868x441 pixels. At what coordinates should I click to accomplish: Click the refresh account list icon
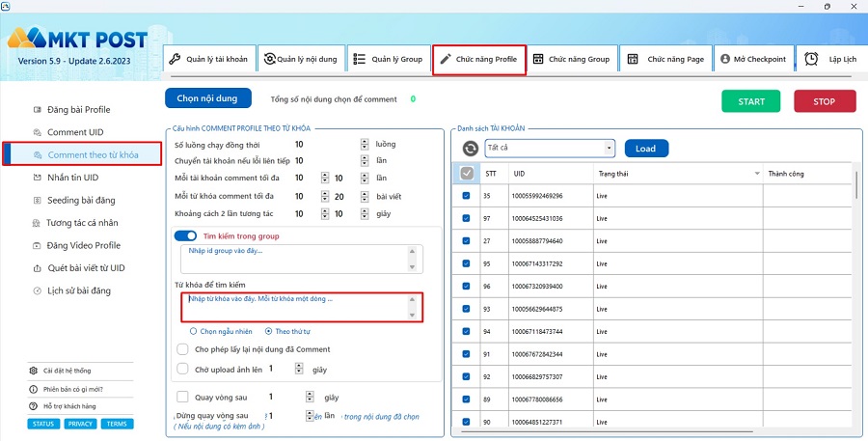pos(471,149)
